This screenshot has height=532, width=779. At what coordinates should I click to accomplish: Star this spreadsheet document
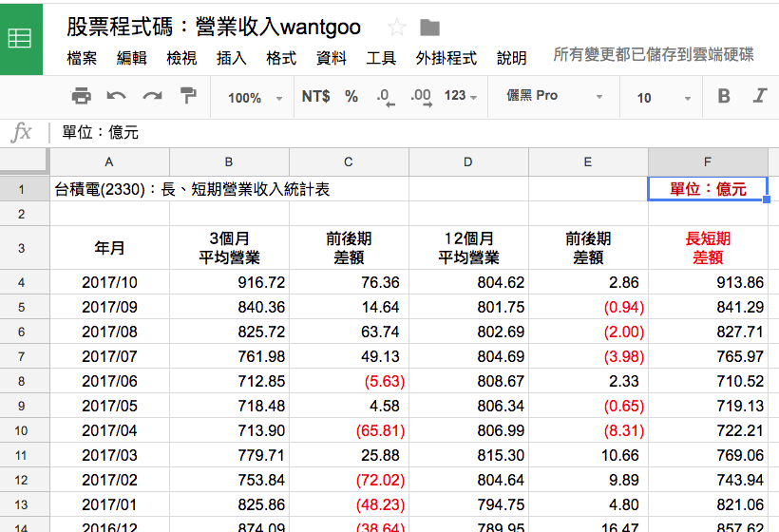coord(396,27)
